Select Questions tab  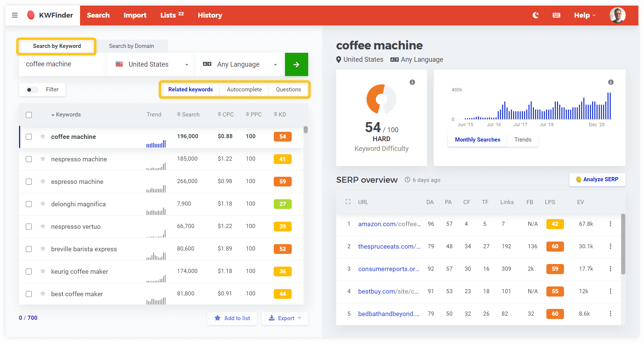(288, 89)
